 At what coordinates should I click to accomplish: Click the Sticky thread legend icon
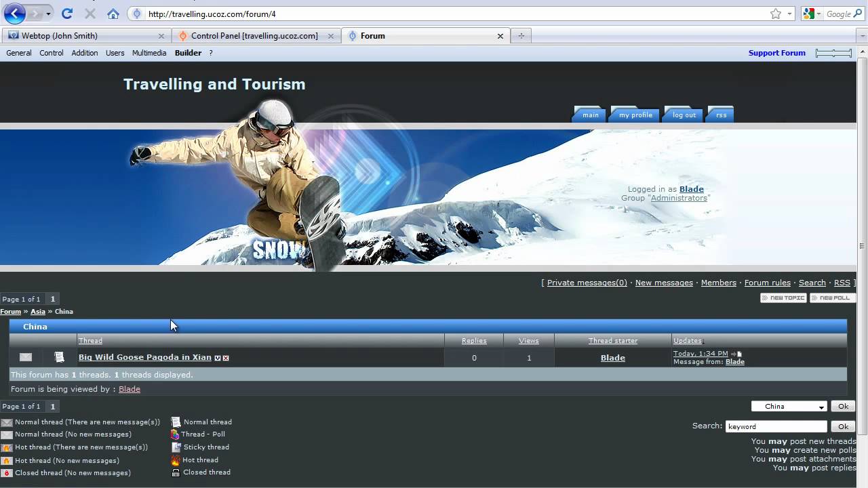tap(176, 447)
